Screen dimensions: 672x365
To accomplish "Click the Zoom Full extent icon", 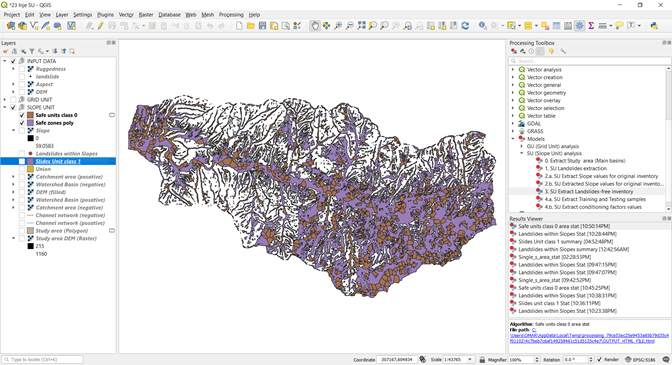I will pos(361,26).
